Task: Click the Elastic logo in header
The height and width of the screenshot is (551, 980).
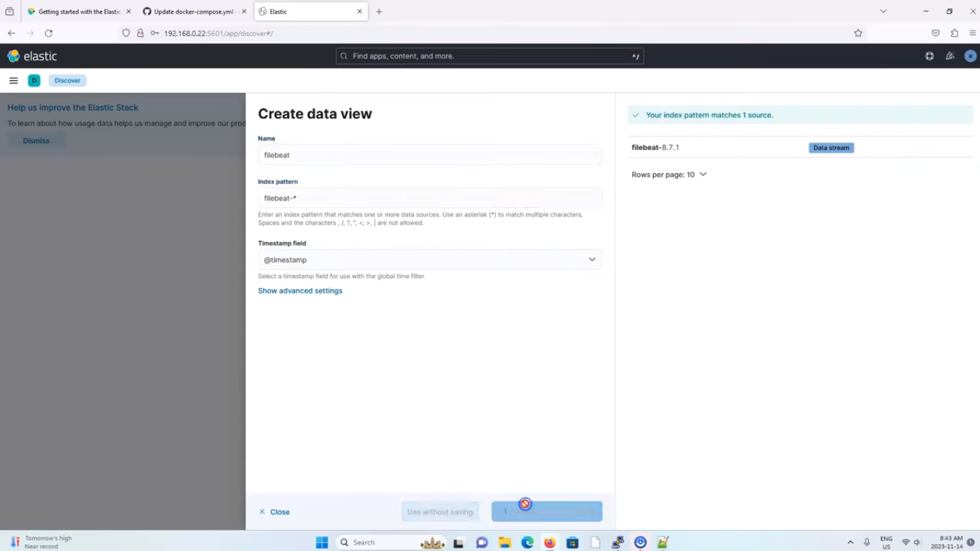Action: coord(32,56)
